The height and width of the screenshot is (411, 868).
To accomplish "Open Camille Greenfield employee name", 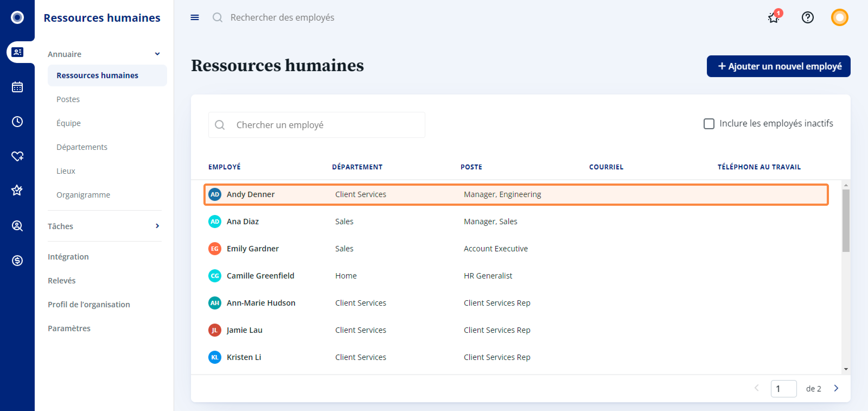I will (x=260, y=276).
